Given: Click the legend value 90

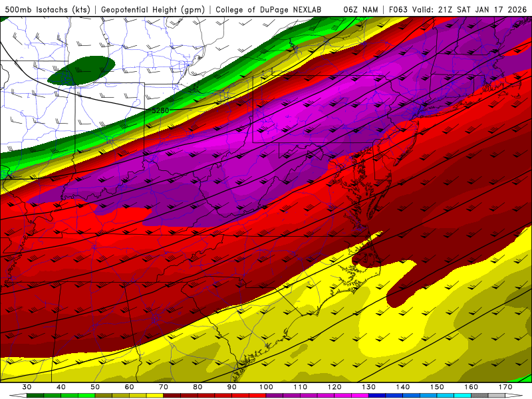Looking at the screenshot, I should (232, 387).
